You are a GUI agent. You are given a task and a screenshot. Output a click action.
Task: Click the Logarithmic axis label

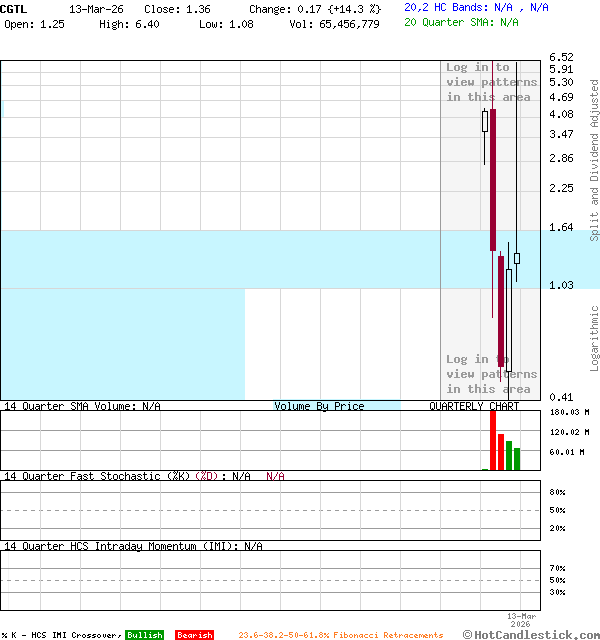594,337
